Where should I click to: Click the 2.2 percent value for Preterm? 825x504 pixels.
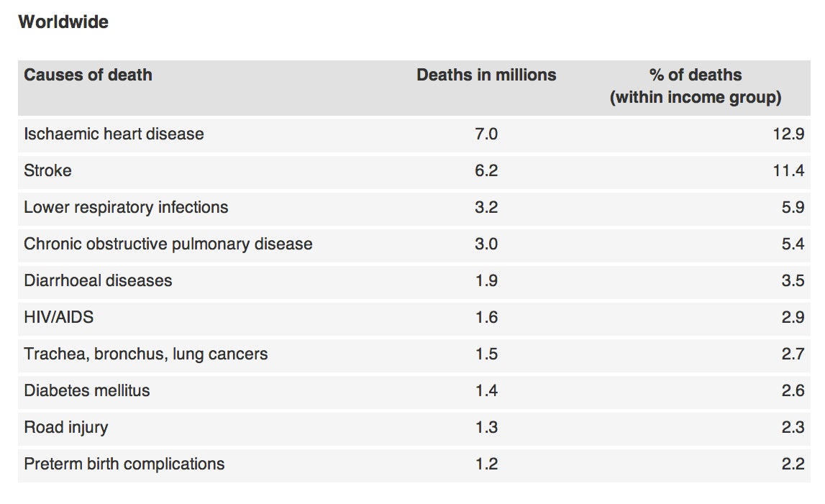793,464
